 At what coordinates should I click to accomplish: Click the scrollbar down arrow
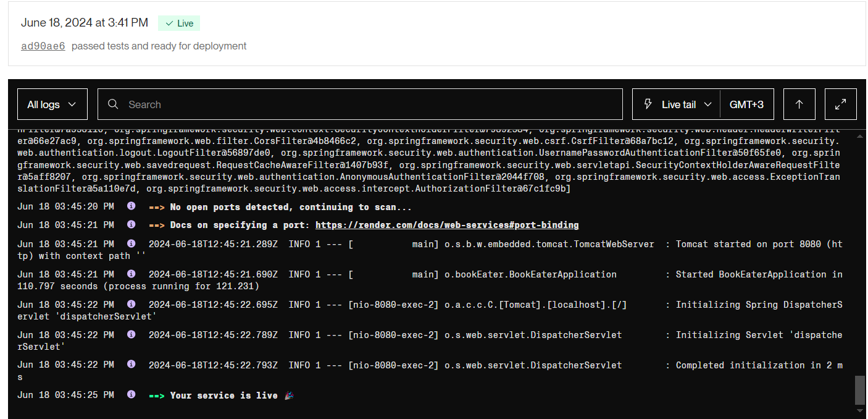tap(859, 411)
